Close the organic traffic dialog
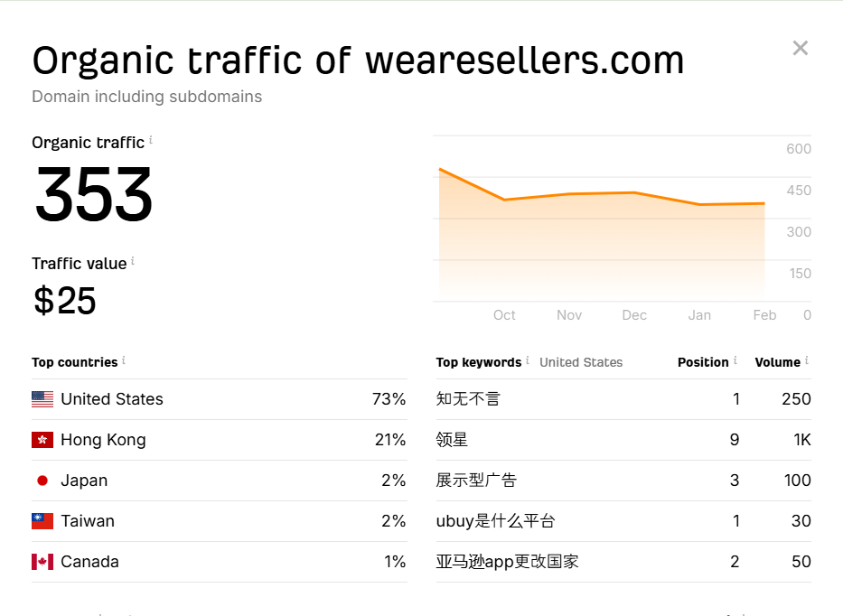Image resolution: width=843 pixels, height=616 pixels. 800,48
